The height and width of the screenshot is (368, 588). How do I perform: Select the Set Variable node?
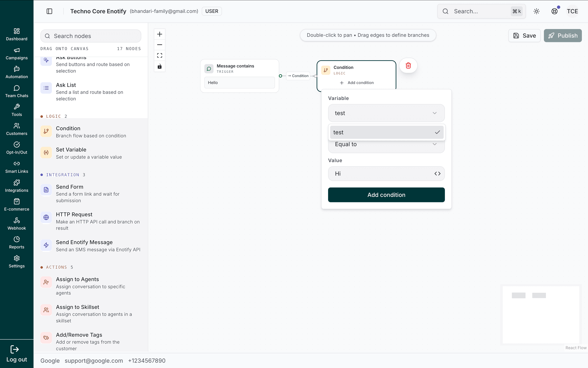91,153
